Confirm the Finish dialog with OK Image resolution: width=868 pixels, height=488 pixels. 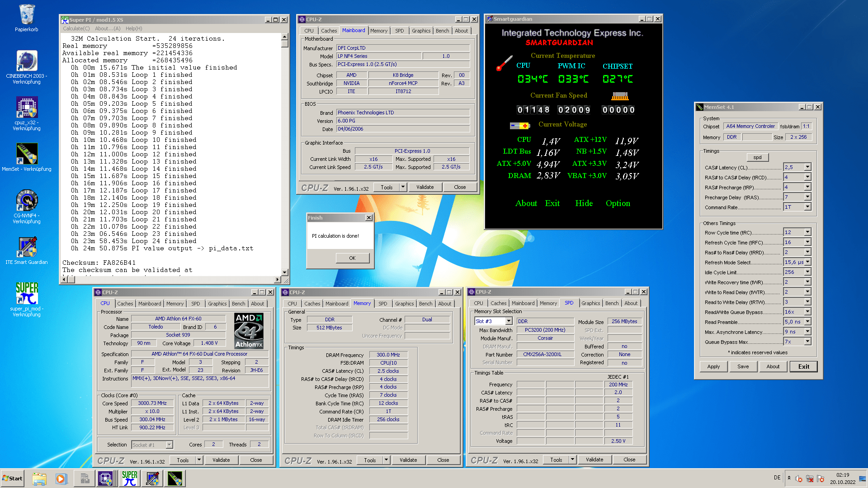coord(352,258)
